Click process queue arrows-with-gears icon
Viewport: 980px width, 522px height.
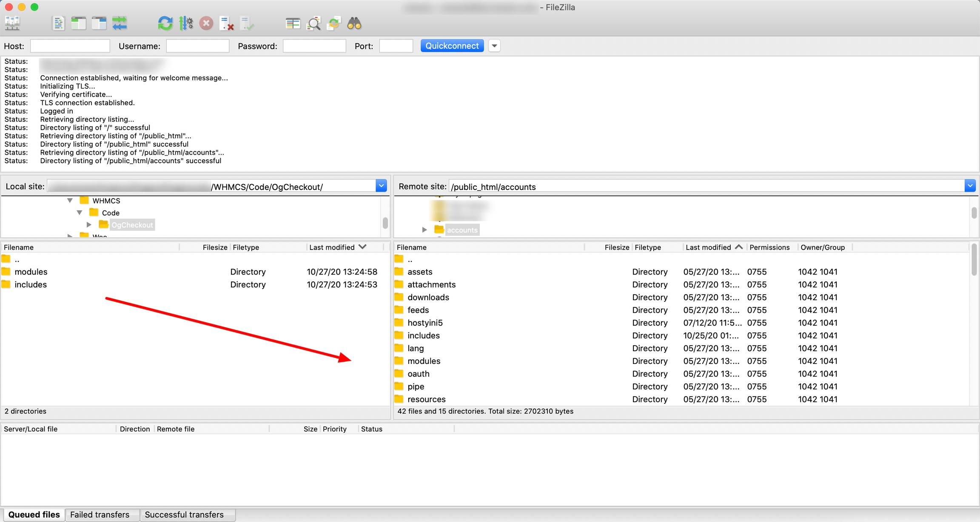tap(186, 23)
